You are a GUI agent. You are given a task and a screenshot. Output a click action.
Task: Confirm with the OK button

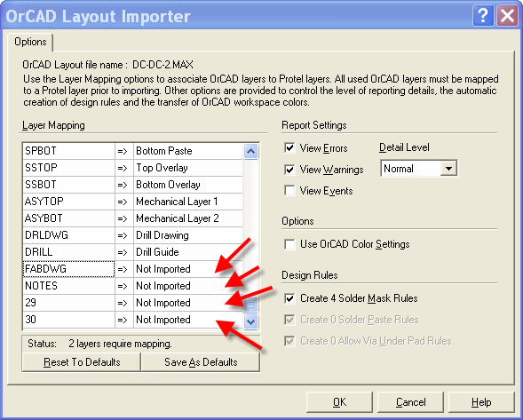[x=339, y=402]
